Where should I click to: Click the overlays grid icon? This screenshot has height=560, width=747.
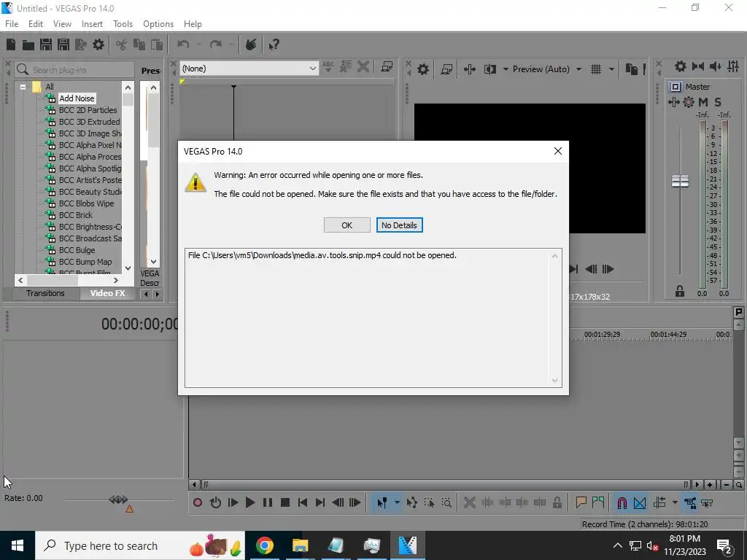pos(596,69)
